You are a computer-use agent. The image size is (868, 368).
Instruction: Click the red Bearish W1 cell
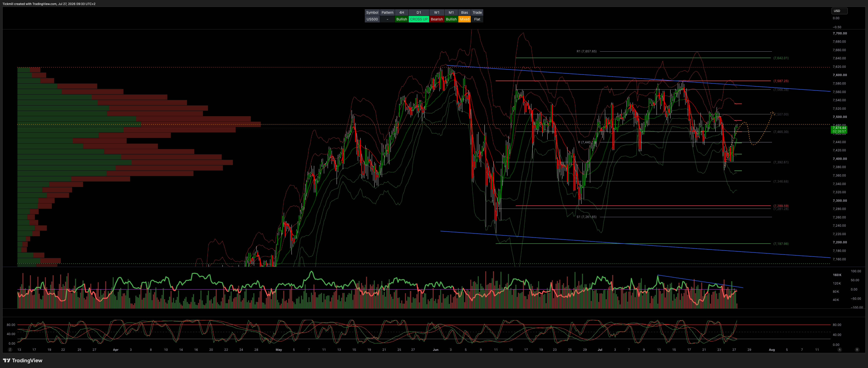pos(437,19)
